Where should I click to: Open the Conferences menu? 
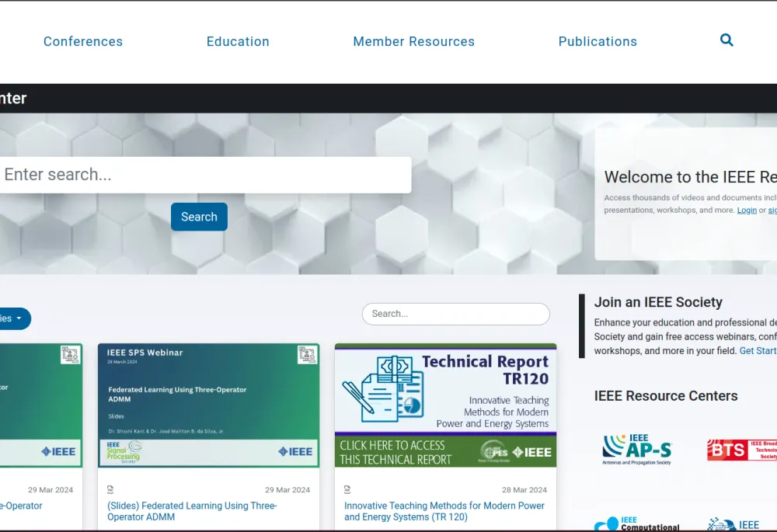coord(83,42)
